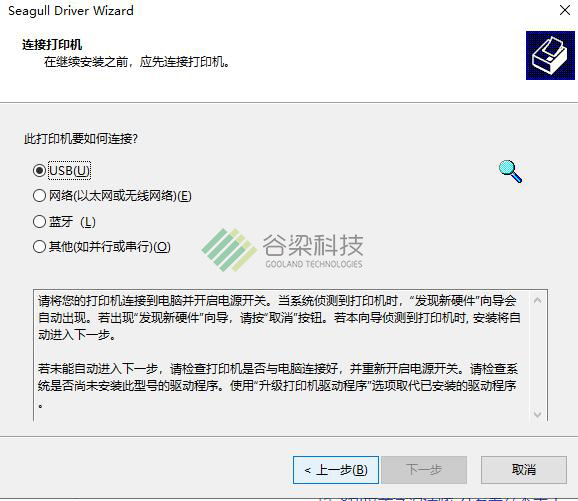Viewport: 578px width, 501px height.
Task: Click the instructions box scroll-down arrow
Action: pos(537,414)
